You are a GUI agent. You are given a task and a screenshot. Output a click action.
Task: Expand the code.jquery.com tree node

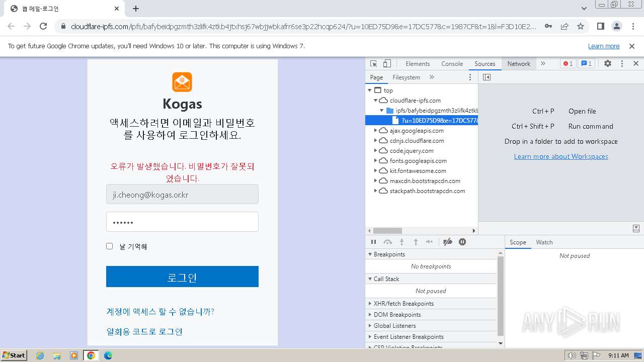pos(375,151)
